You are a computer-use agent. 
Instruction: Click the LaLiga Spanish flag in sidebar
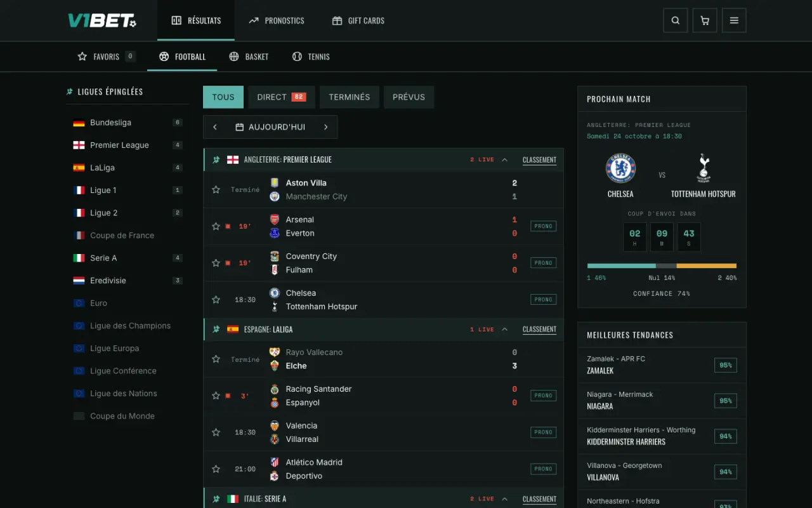79,168
